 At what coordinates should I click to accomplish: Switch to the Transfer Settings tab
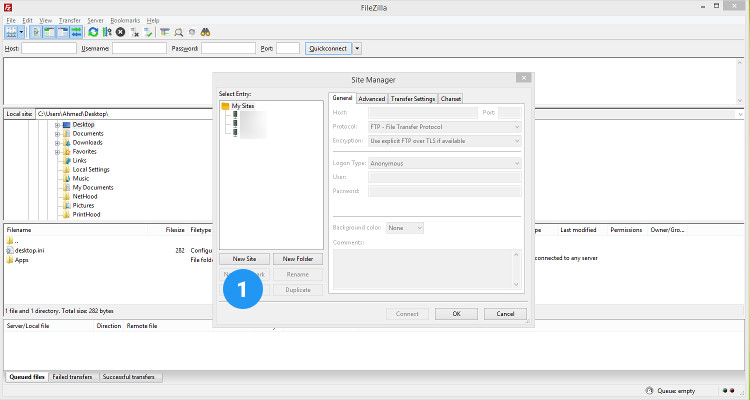(x=413, y=99)
